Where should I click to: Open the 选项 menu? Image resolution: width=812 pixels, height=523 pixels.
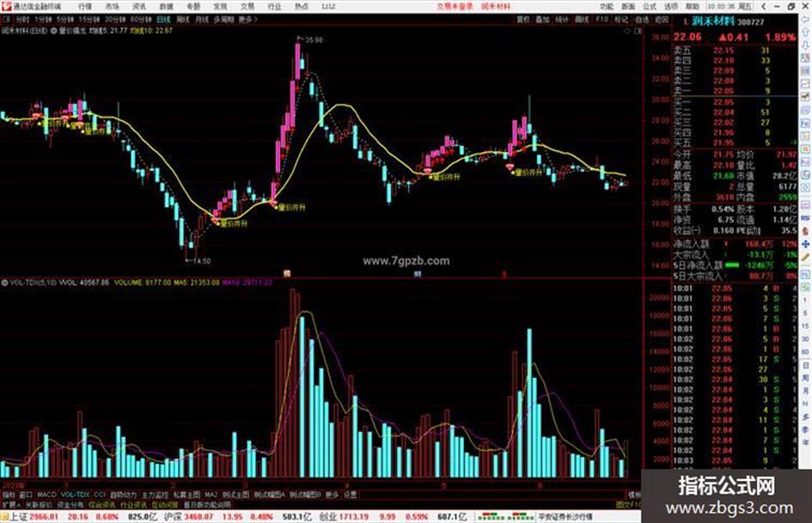coord(670,7)
